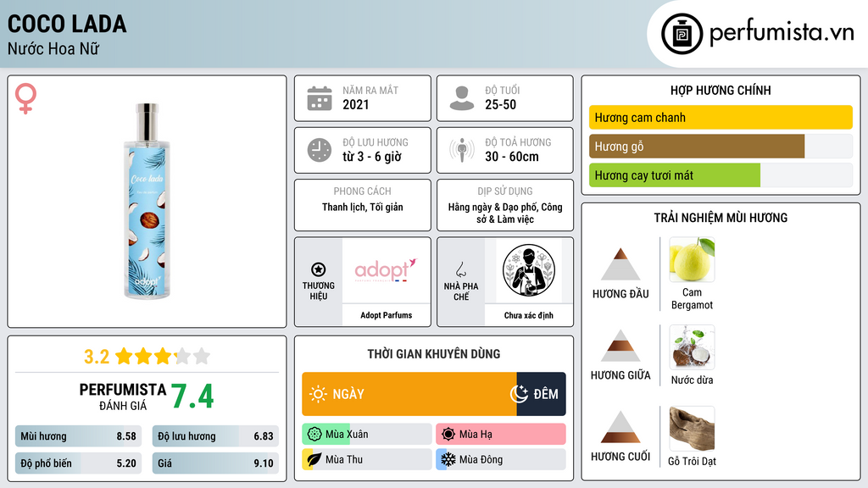Click the Nước Hoa Nữ subtitle
868x488 pixels.
click(x=53, y=48)
